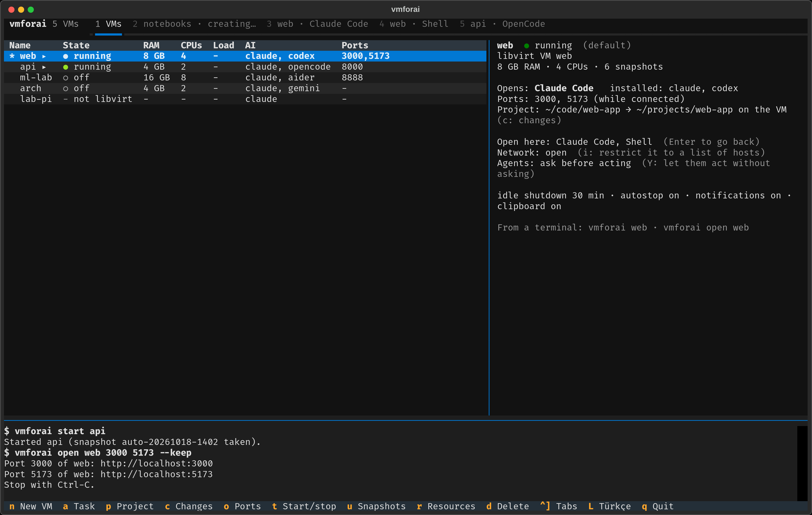The image size is (812, 515).
Task: Click the green running dot for api
Action: tap(65, 67)
